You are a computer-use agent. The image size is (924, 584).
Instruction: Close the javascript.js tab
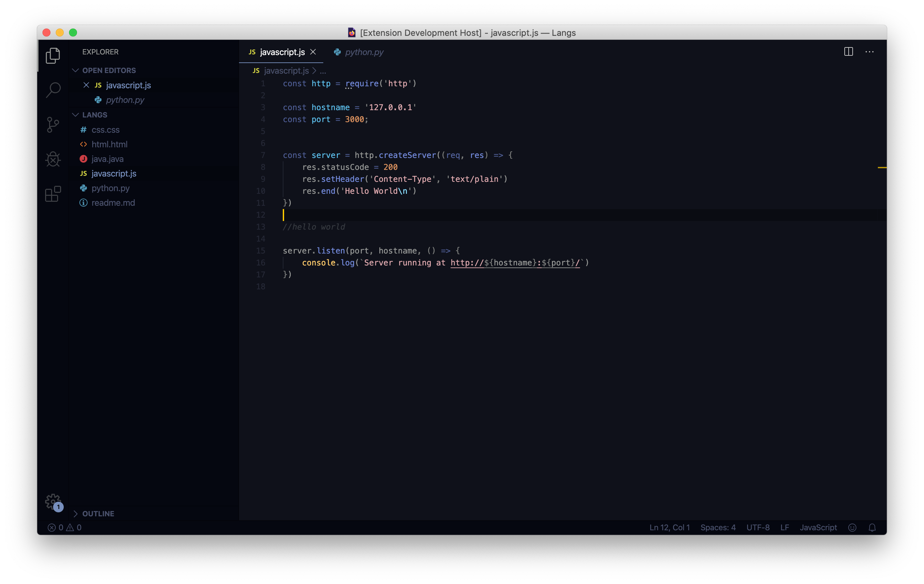tap(313, 52)
